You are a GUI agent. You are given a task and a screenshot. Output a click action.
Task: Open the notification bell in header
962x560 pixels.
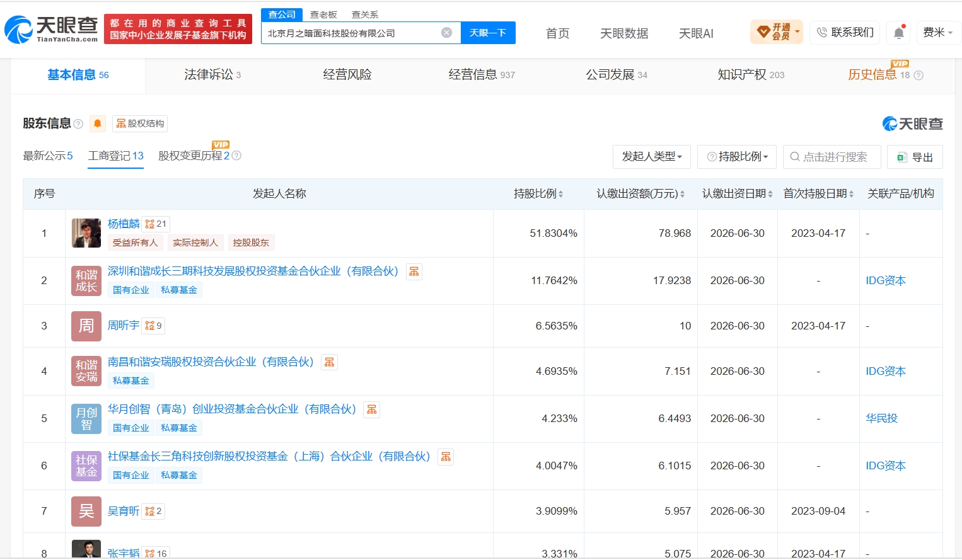898,33
